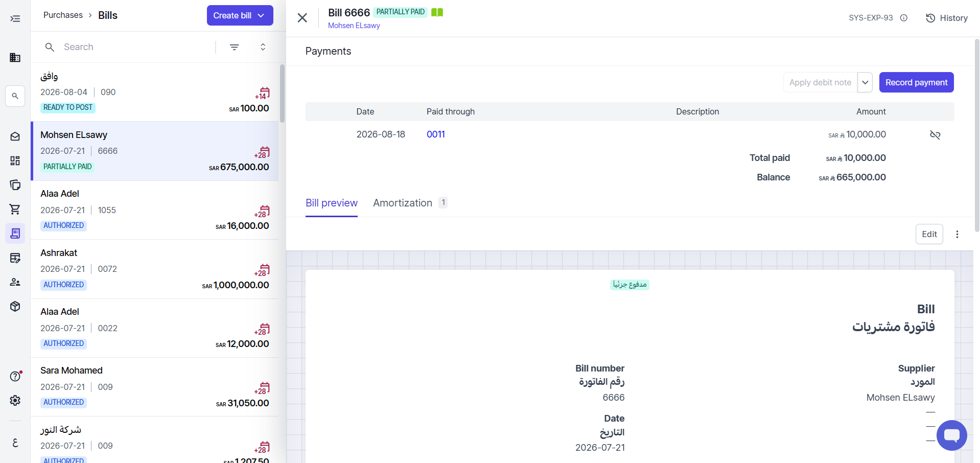Click the payment date 2026-08-18

381,134
